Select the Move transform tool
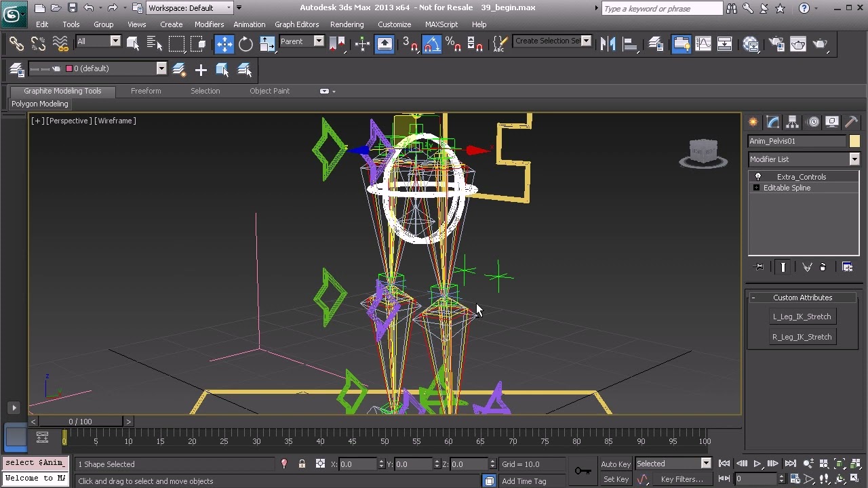 pos(224,45)
